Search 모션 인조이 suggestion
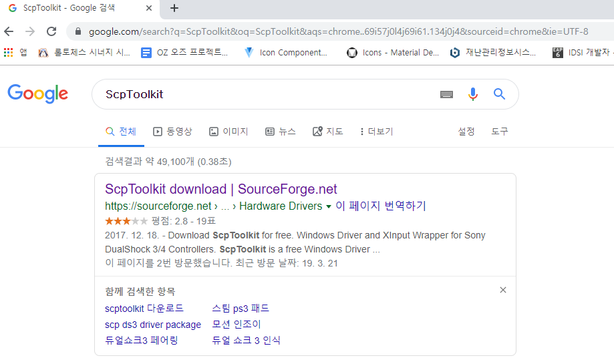Screen dimensions: 614x364 coord(236,324)
